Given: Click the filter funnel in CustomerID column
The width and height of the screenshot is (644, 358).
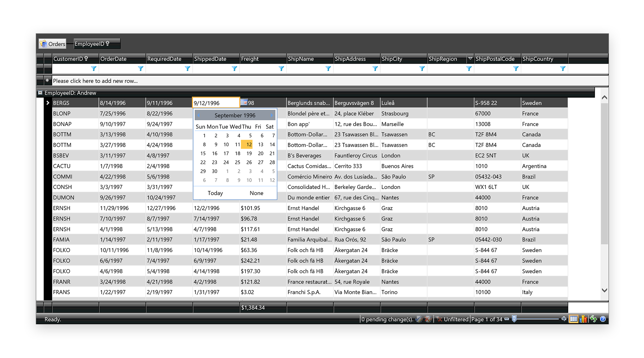Looking at the screenshot, I should (93, 69).
